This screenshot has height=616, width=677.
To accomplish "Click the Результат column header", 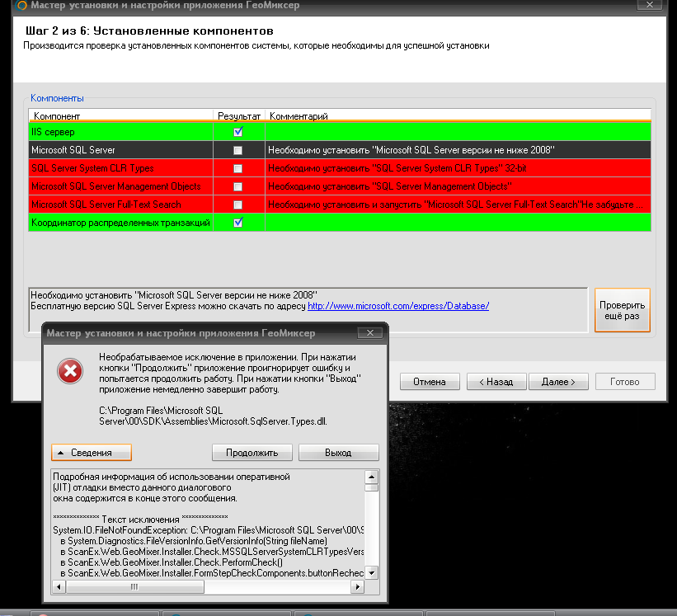I will (239, 115).
